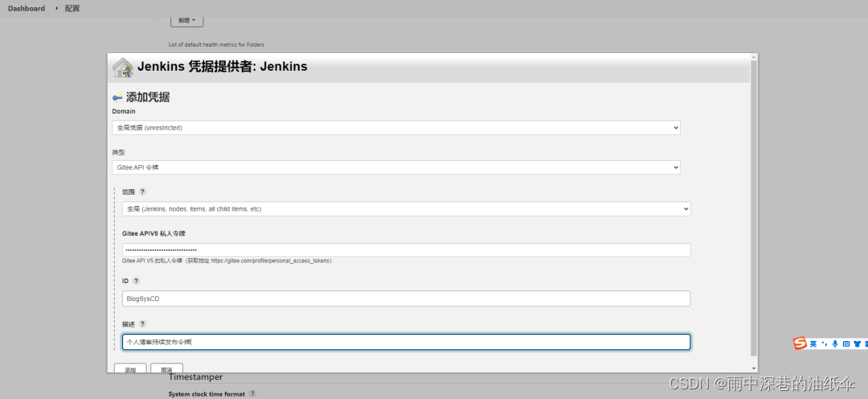This screenshot has height=399, width=868.
Task: Focus the 描述 field with 个人博客持续发布令牌
Action: (407, 342)
